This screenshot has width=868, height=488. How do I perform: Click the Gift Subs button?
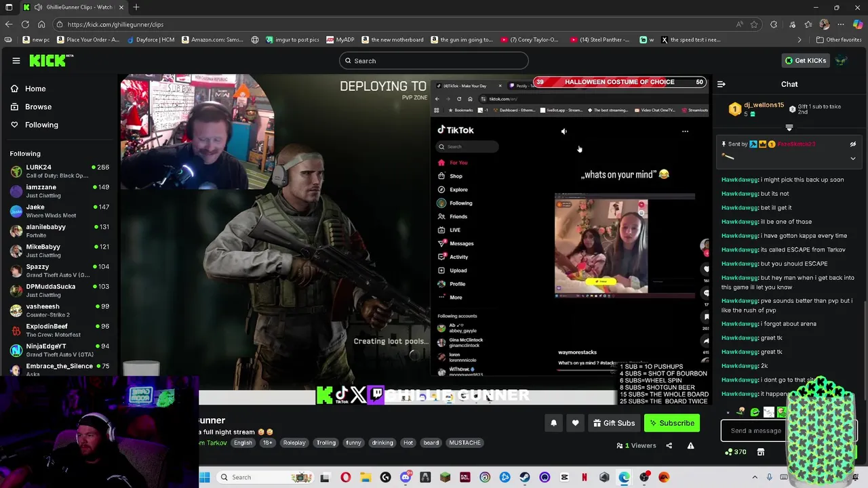pos(614,423)
